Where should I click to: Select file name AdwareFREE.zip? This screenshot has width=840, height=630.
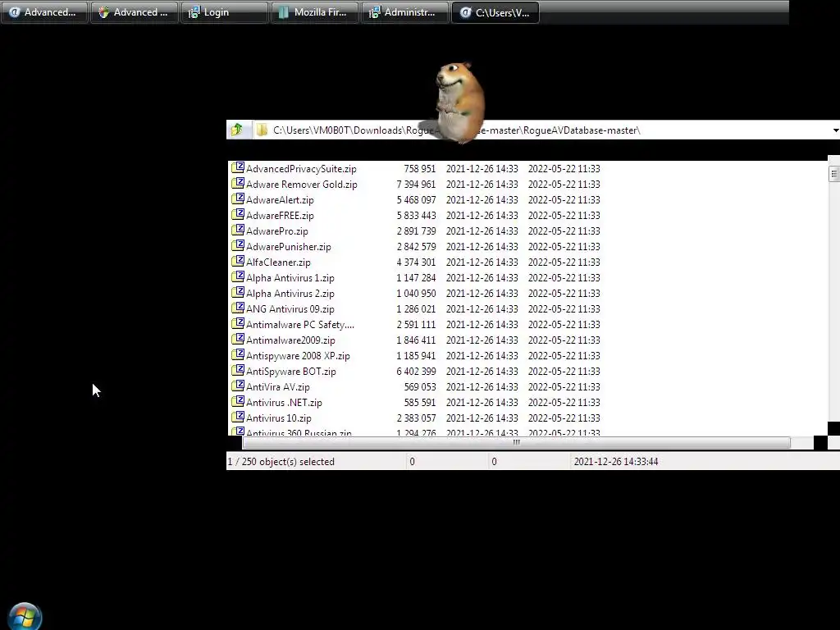[x=280, y=216]
